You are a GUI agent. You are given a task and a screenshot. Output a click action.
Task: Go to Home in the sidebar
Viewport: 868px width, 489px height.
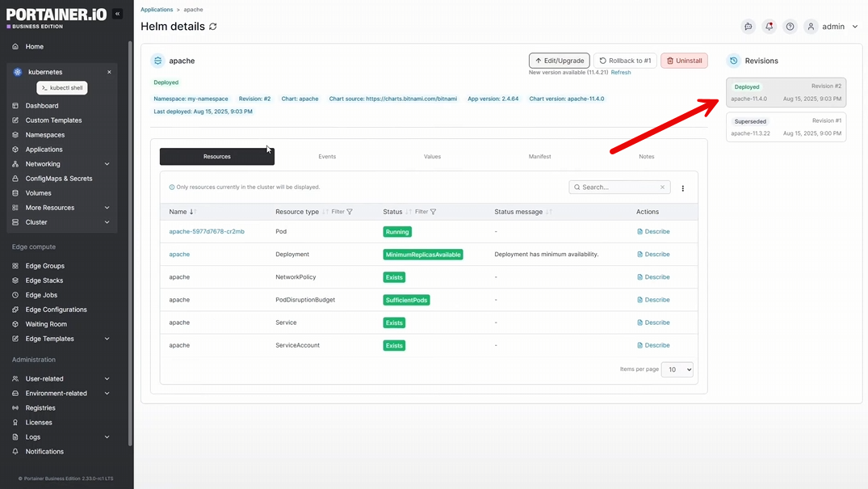point(35,47)
